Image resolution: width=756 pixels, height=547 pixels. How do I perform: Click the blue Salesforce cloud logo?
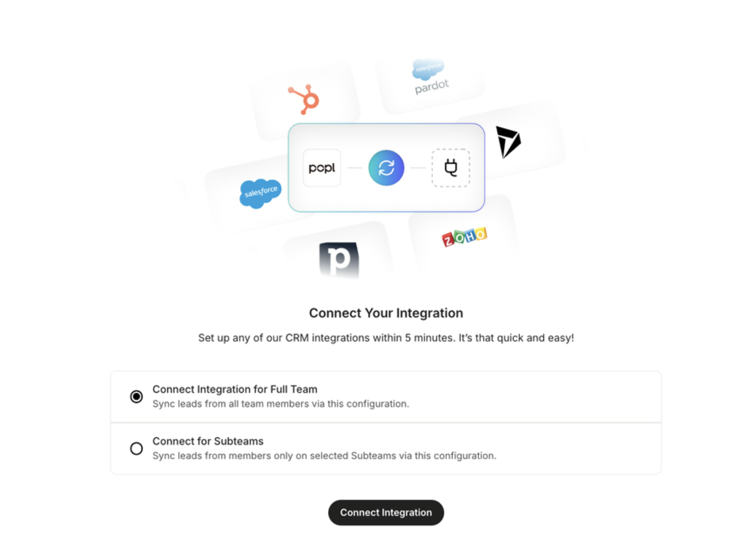click(x=260, y=193)
